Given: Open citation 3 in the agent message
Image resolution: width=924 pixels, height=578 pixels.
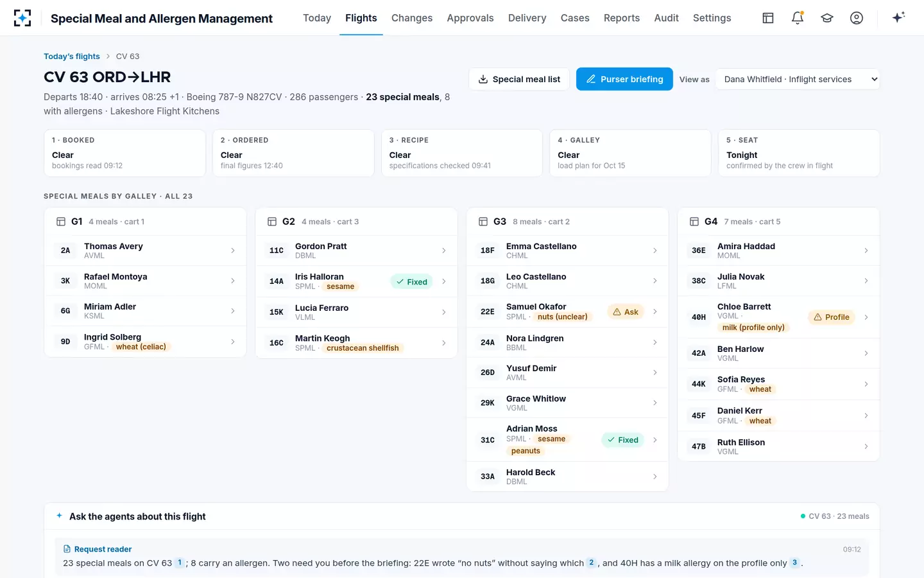Looking at the screenshot, I should (794, 563).
